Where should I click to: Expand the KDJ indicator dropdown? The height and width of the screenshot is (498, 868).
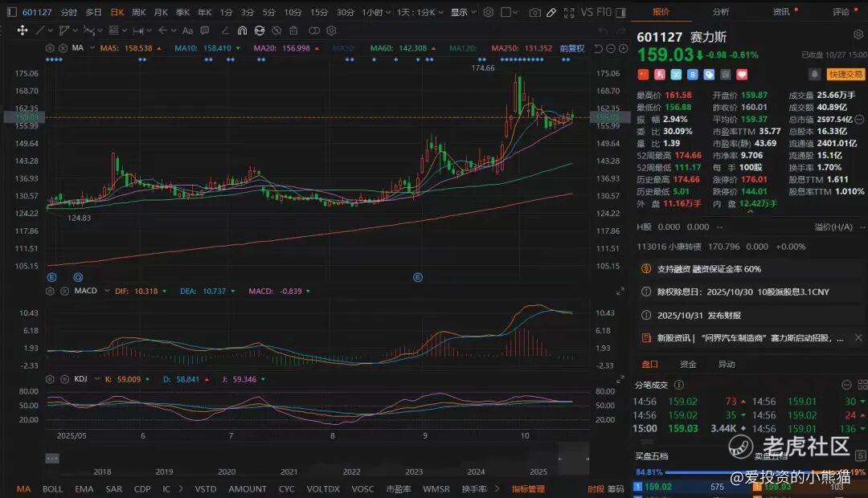[97, 379]
